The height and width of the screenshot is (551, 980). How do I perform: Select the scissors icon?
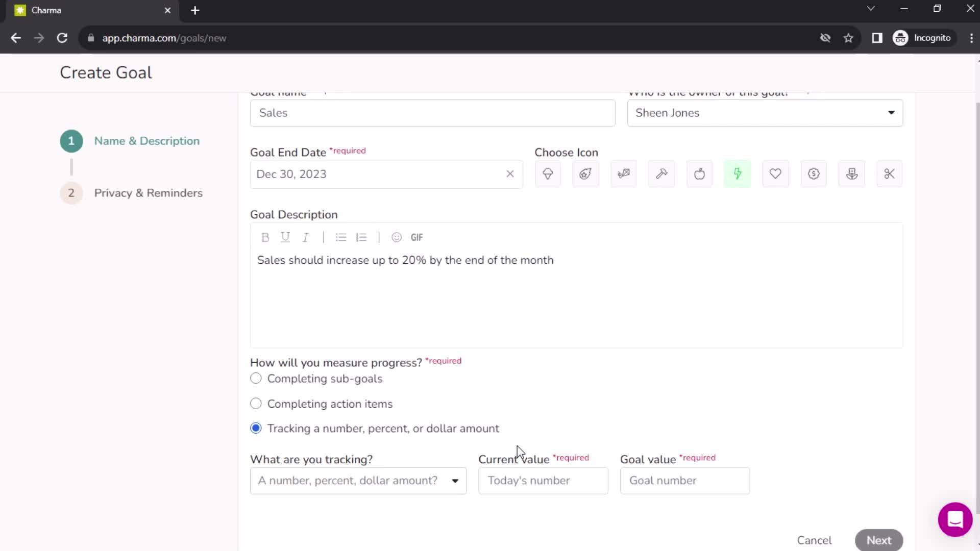point(890,173)
